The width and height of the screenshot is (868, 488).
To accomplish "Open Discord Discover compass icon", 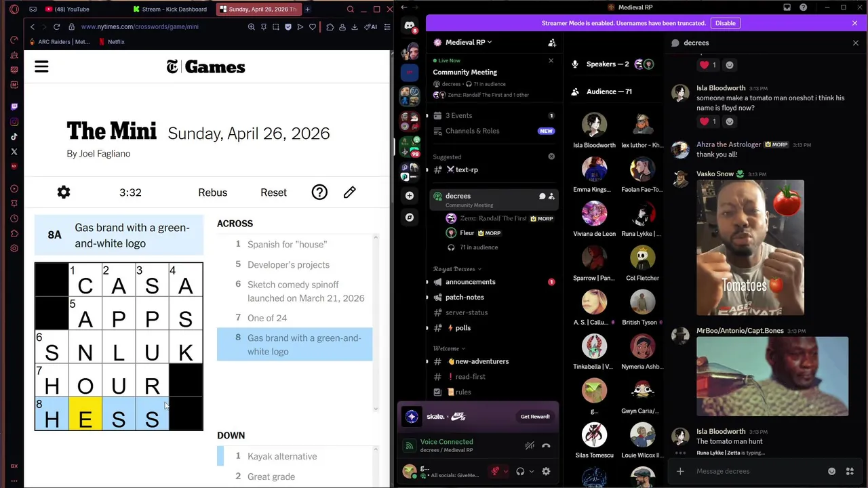I will [410, 218].
